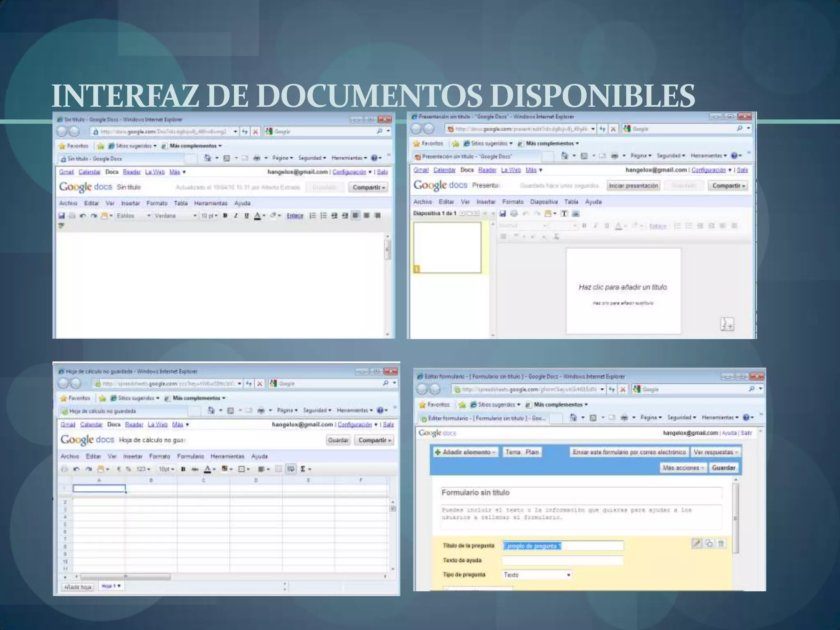Click the save icon in the presentation window

click(x=503, y=213)
